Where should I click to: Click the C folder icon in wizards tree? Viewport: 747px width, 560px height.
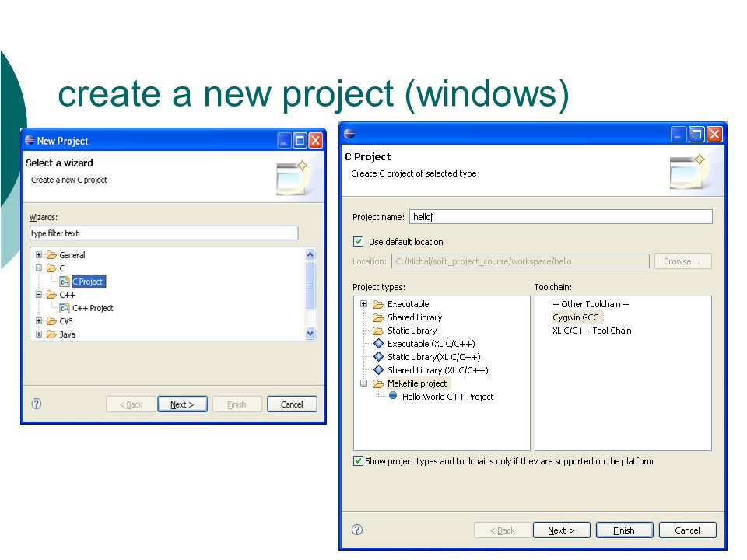click(x=51, y=268)
